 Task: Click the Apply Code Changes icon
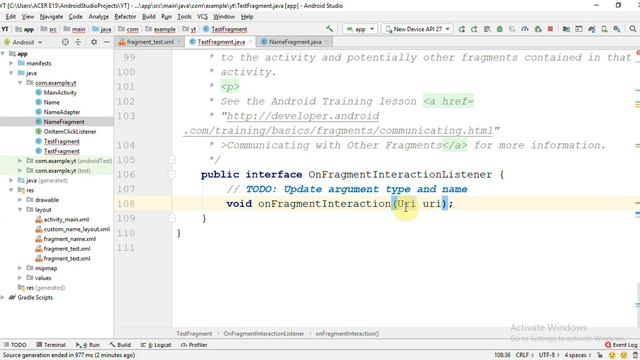pyautogui.click(x=487, y=29)
